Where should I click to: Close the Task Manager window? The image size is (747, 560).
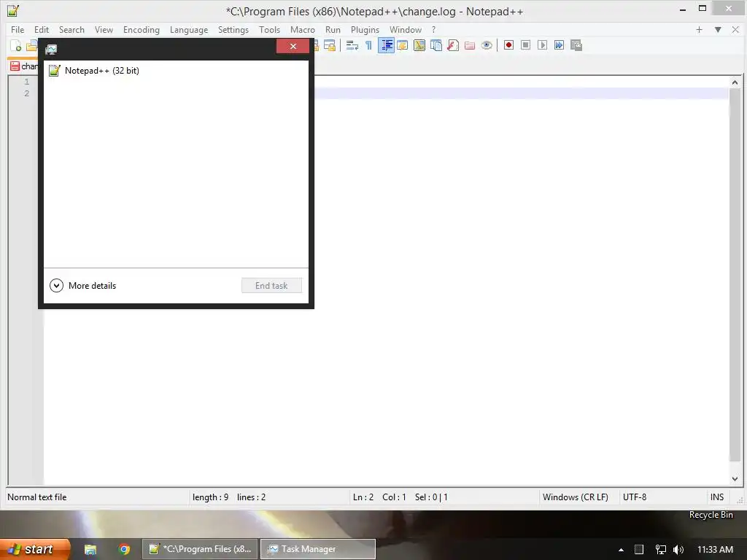pos(293,46)
